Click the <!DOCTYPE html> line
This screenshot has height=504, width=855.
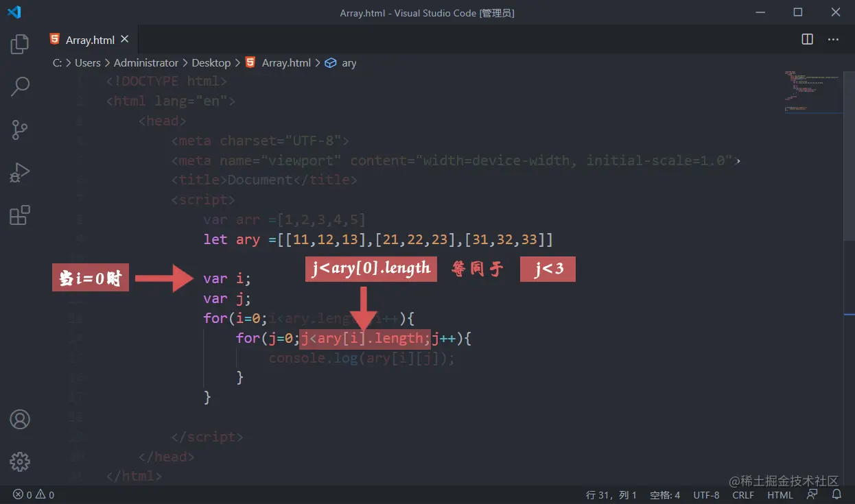coord(167,81)
